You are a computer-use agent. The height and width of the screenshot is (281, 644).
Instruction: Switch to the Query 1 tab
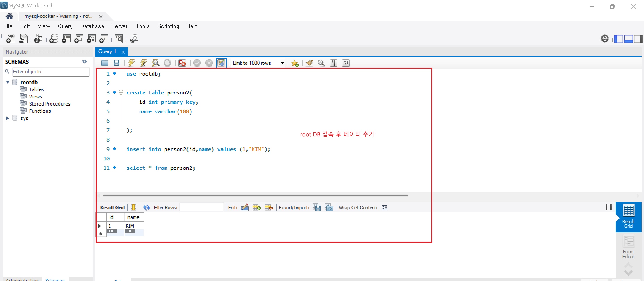tap(108, 51)
